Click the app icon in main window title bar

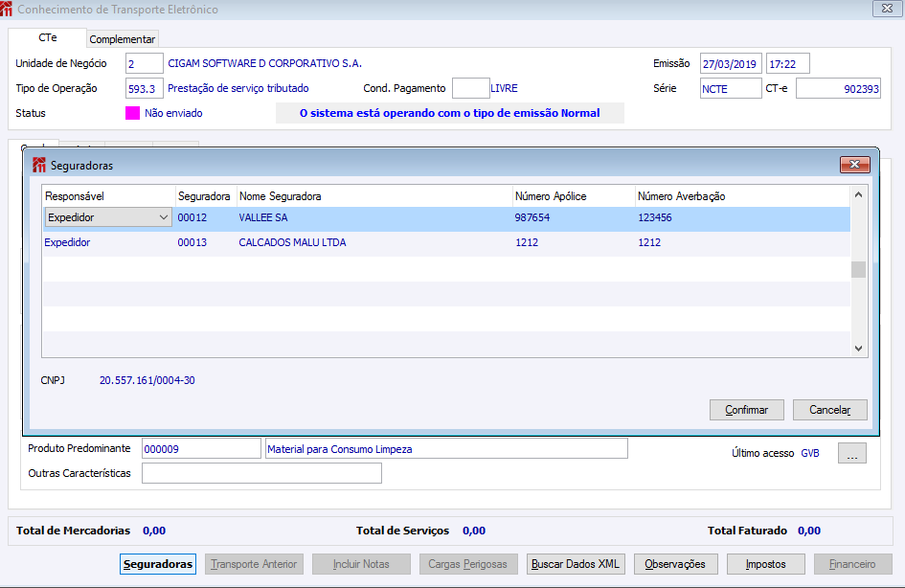(x=6, y=9)
